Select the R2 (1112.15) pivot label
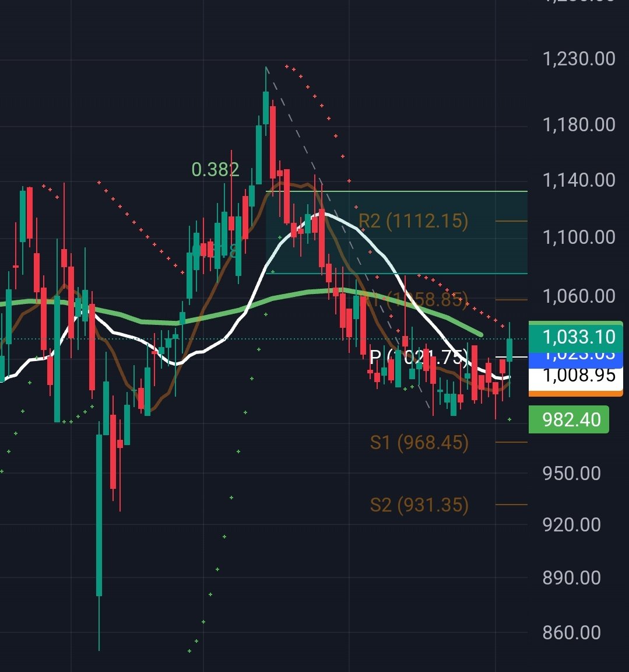The image size is (629, 672). point(413,221)
